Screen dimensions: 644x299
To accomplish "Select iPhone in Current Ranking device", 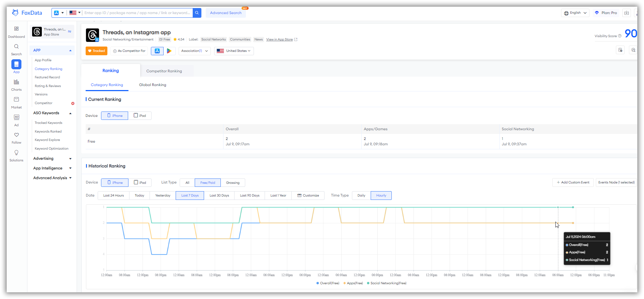I will point(114,116).
